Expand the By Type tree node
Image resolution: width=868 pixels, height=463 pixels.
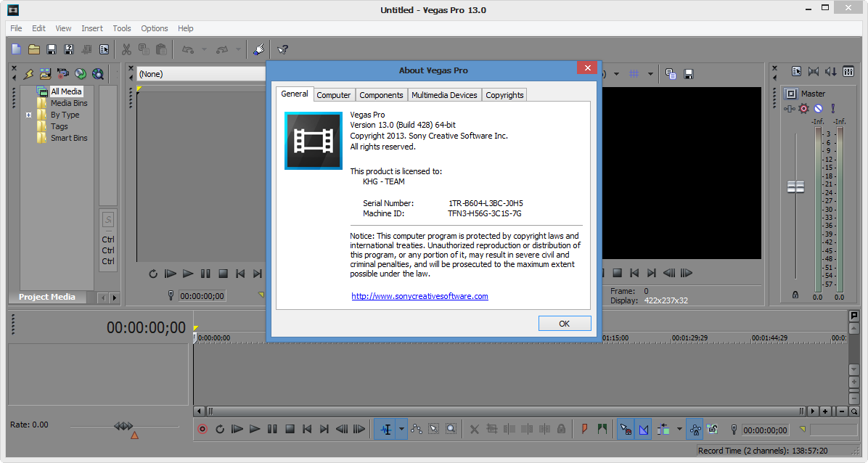(28, 115)
